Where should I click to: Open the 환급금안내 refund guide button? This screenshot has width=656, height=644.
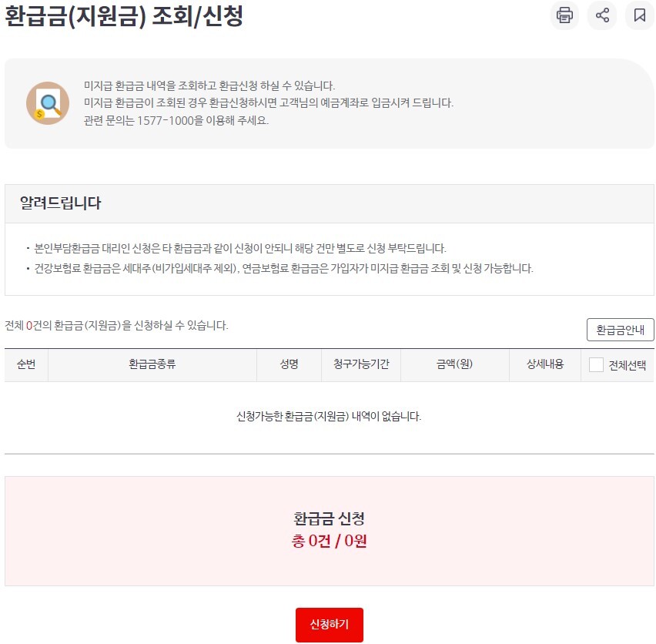click(621, 329)
